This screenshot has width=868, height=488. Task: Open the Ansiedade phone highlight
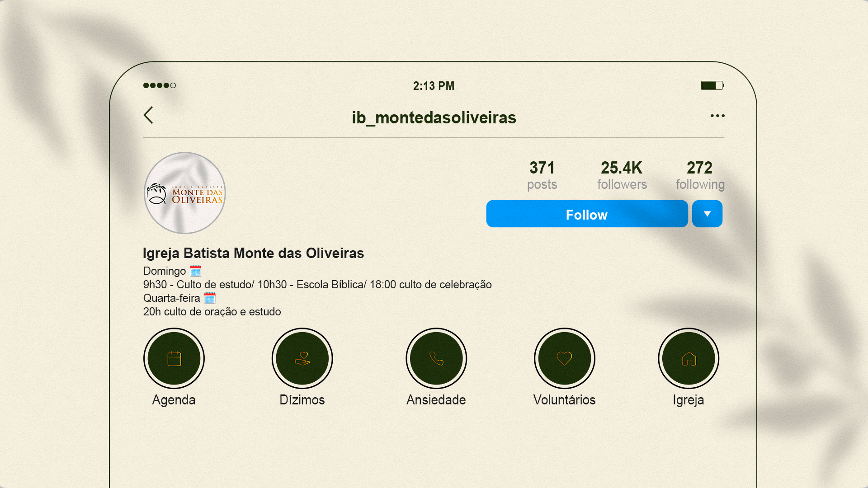pos(436,358)
